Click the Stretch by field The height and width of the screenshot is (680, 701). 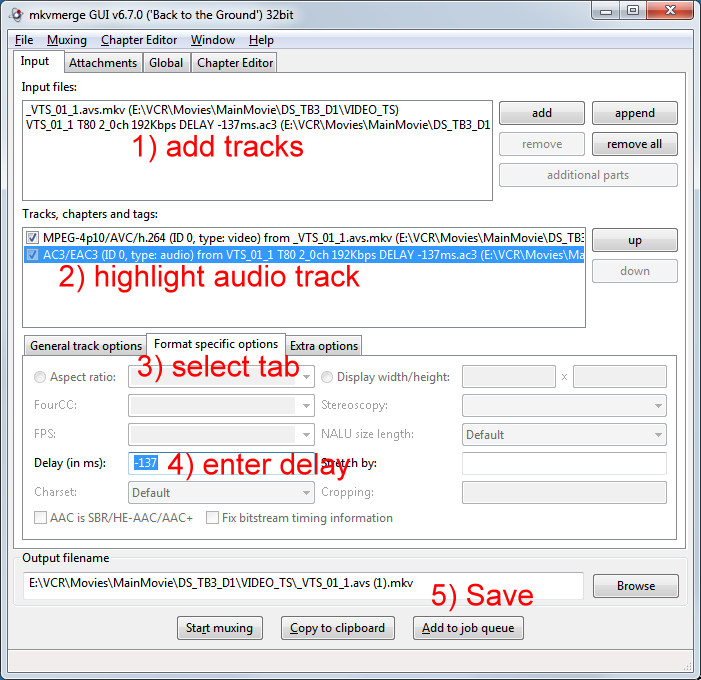click(564, 463)
